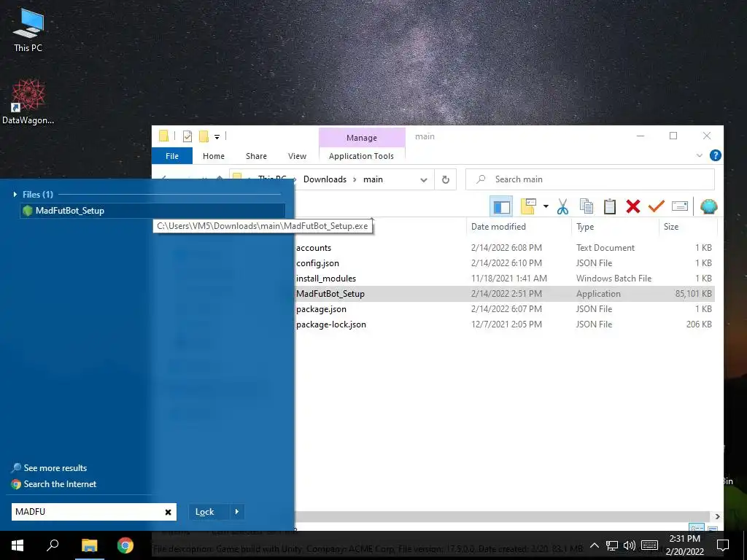Show hidden system tray icons
Image resolution: width=747 pixels, height=560 pixels.
[594, 545]
